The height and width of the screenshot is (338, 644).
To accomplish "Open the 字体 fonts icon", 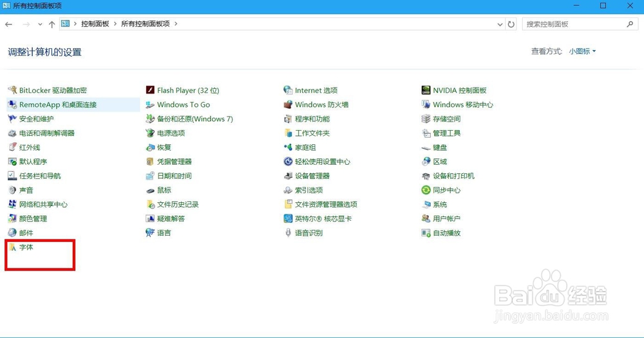I will [x=12, y=247].
